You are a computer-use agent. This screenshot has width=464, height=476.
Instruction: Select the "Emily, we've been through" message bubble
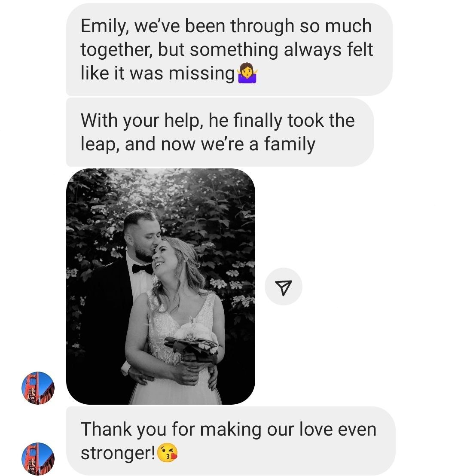pos(229,49)
